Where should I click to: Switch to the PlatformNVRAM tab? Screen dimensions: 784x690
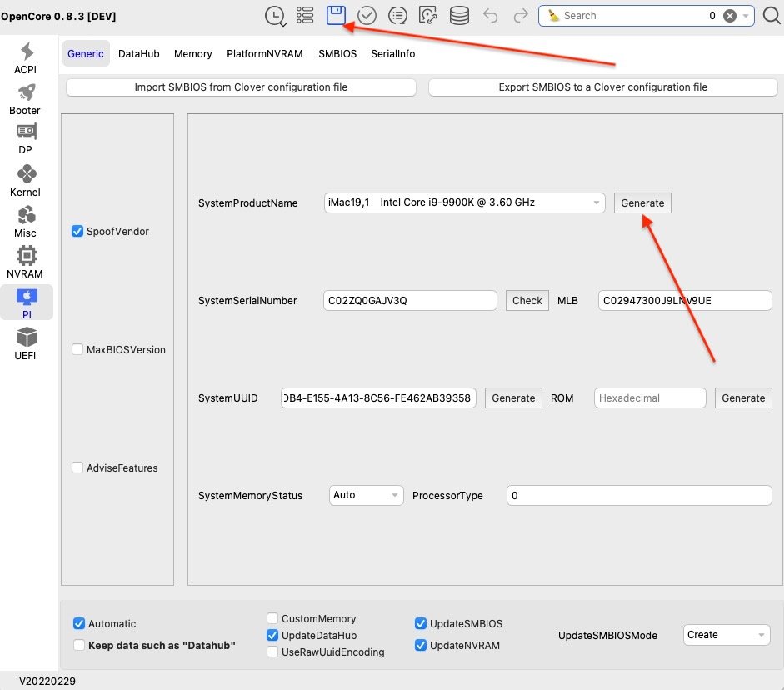(264, 53)
